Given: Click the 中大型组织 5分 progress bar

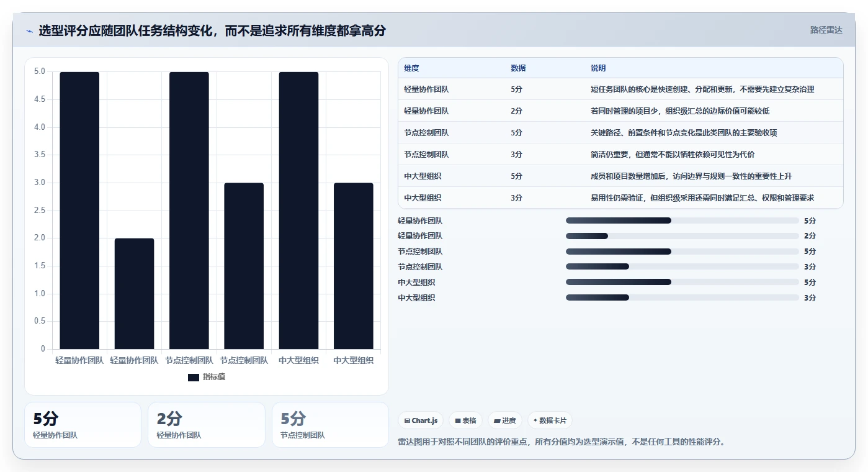Looking at the screenshot, I should (x=682, y=282).
